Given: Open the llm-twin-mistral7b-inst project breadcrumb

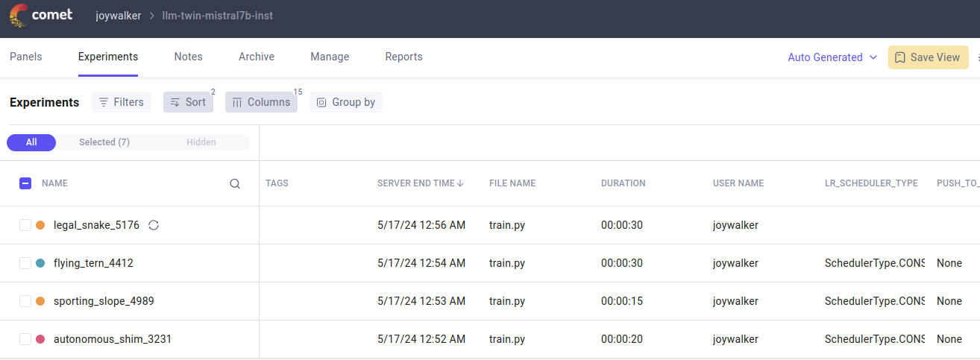Looking at the screenshot, I should pos(218,16).
